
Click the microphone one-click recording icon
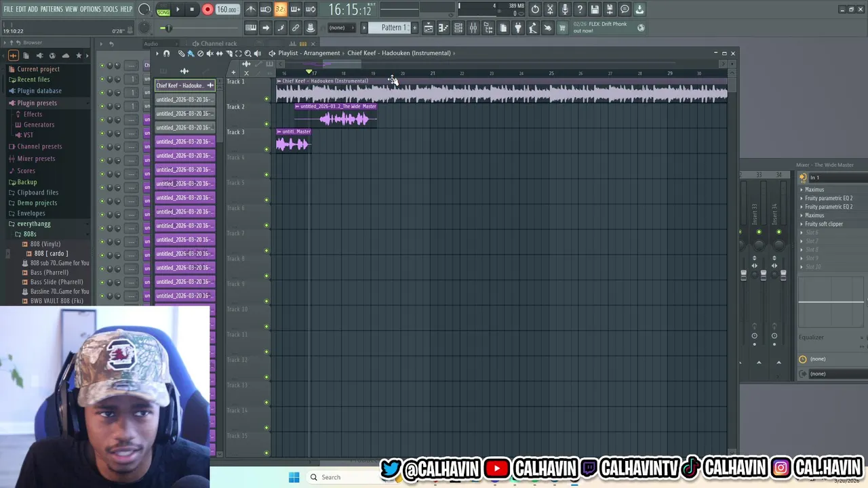click(565, 9)
